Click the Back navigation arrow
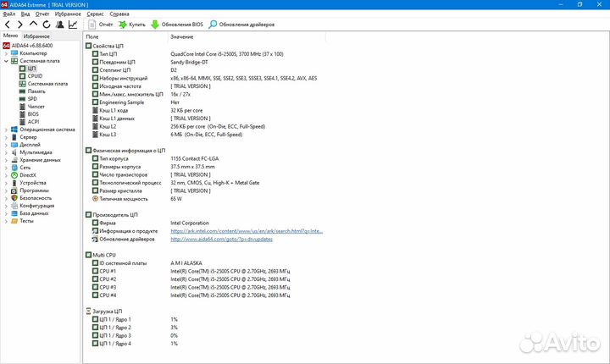 tap(8, 25)
